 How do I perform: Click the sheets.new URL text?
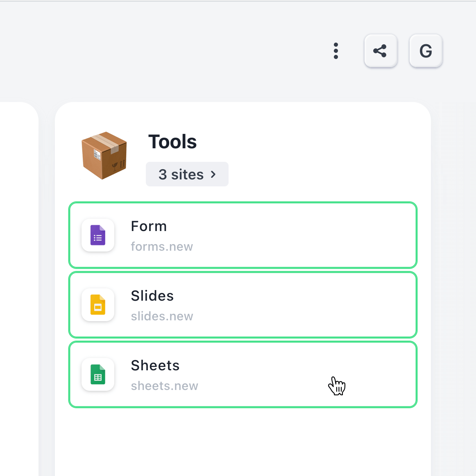click(x=164, y=386)
